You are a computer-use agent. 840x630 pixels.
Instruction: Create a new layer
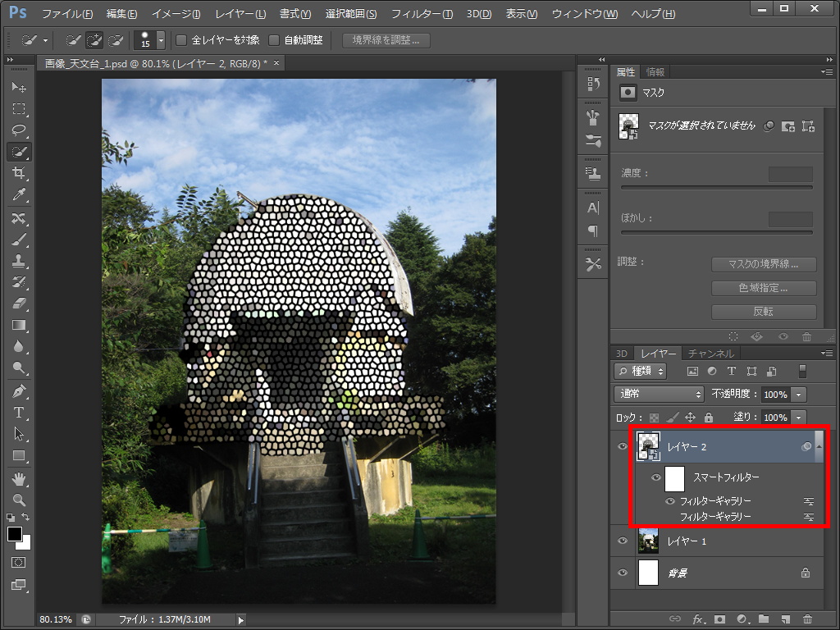pos(785,619)
